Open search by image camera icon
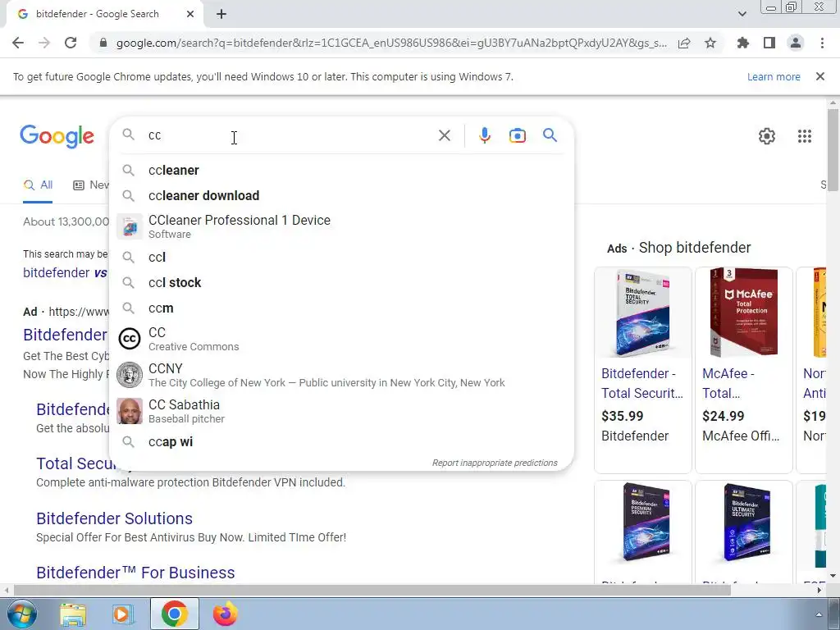The image size is (840, 630). pyautogui.click(x=517, y=135)
